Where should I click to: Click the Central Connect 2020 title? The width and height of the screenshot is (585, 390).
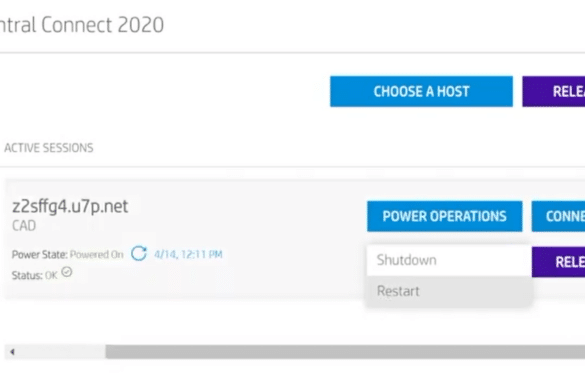[82, 25]
